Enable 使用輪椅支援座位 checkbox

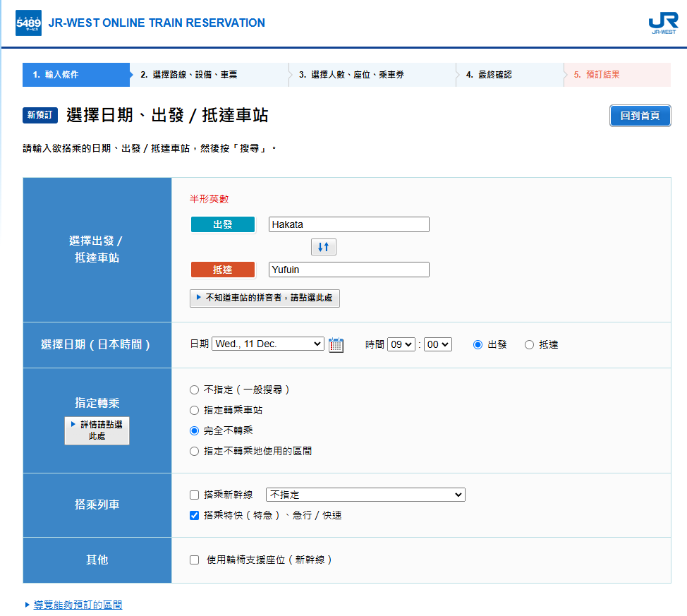[195, 560]
